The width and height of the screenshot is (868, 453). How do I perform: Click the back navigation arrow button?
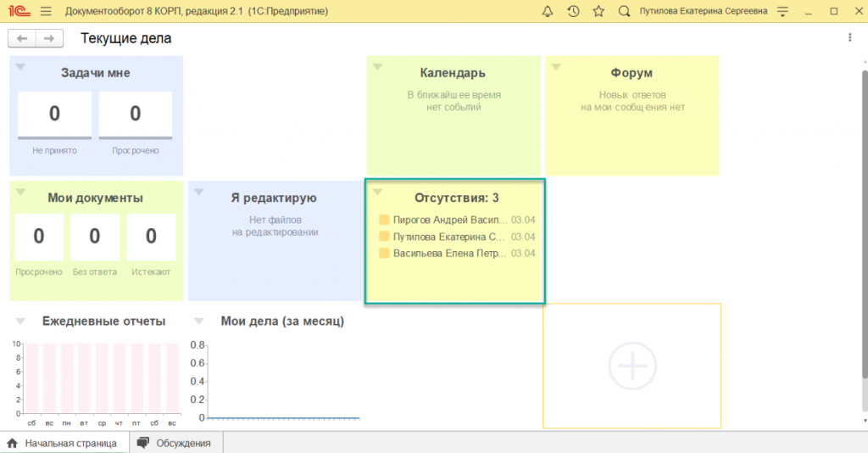(x=22, y=38)
